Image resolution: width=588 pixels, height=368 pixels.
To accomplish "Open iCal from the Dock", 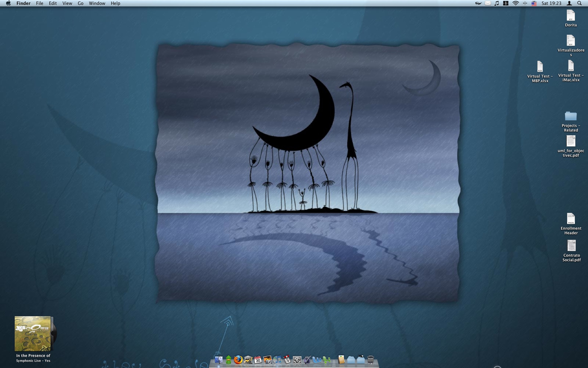I will (258, 359).
